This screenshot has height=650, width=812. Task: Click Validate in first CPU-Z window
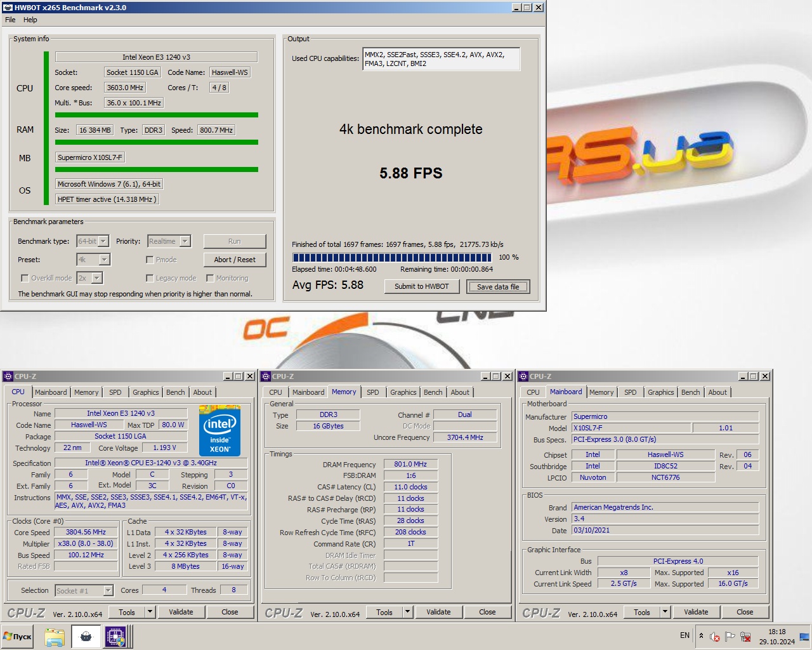[181, 613]
